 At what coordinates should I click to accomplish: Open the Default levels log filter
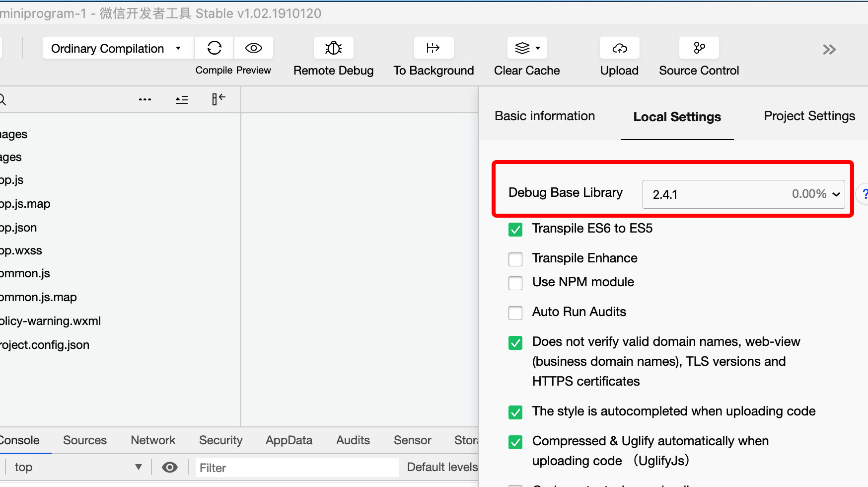pos(442,467)
